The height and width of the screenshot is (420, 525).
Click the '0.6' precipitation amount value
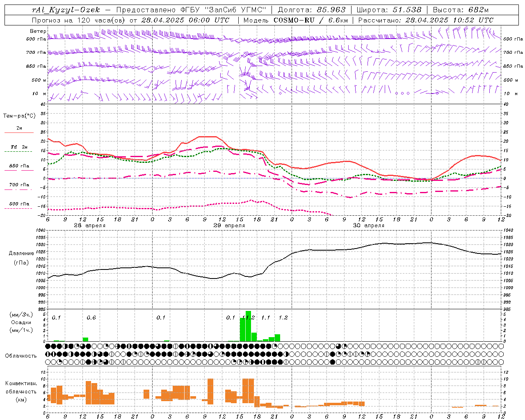[x=91, y=318]
